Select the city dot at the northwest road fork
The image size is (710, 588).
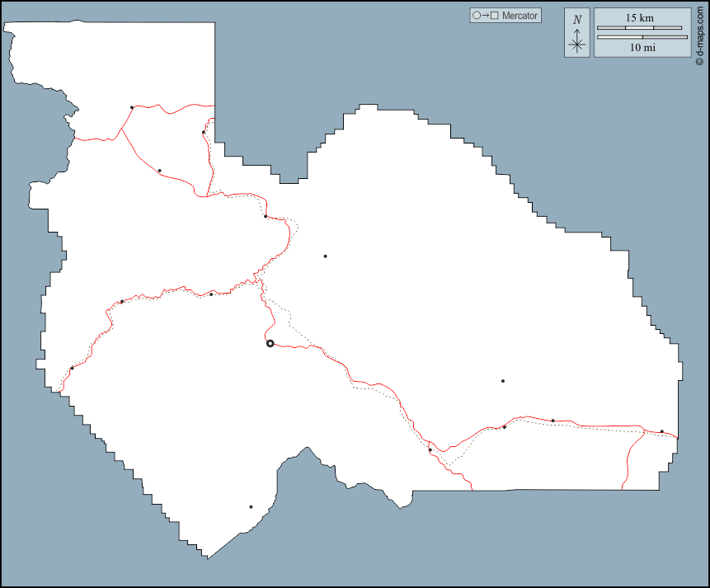[x=132, y=107]
